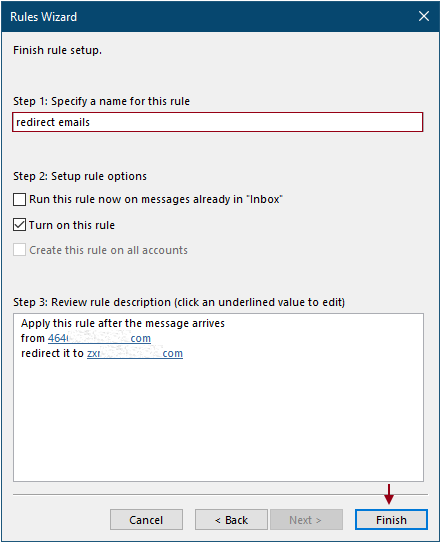
Task: Click empty area inside rule description box
Action: 218,422
